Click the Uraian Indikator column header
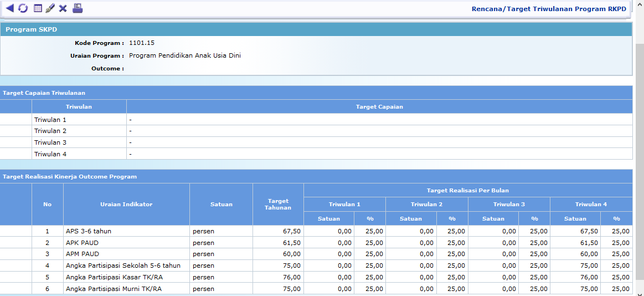The image size is (644, 296). coord(126,204)
